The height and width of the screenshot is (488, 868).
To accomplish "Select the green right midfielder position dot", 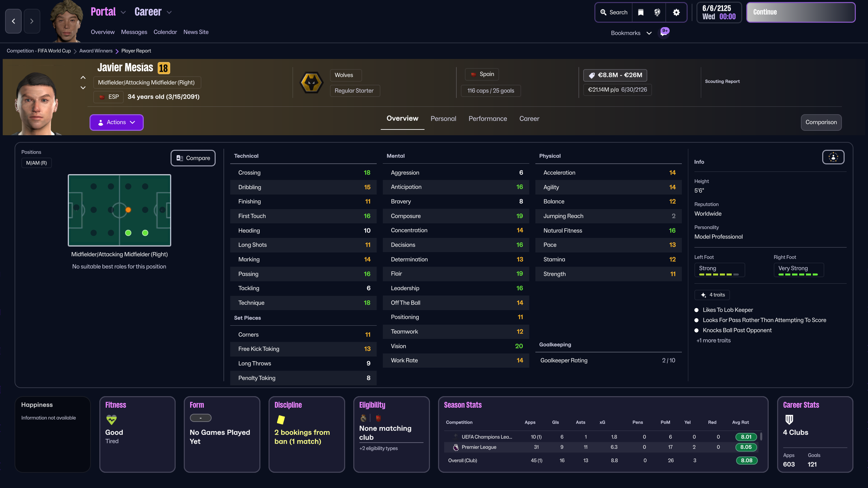I will coord(128,233).
